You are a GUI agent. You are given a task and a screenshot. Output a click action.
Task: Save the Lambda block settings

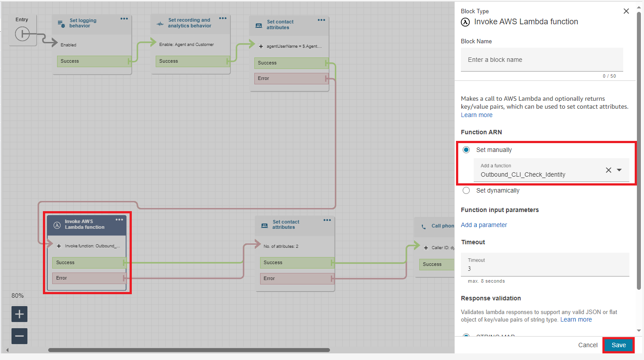619,345
